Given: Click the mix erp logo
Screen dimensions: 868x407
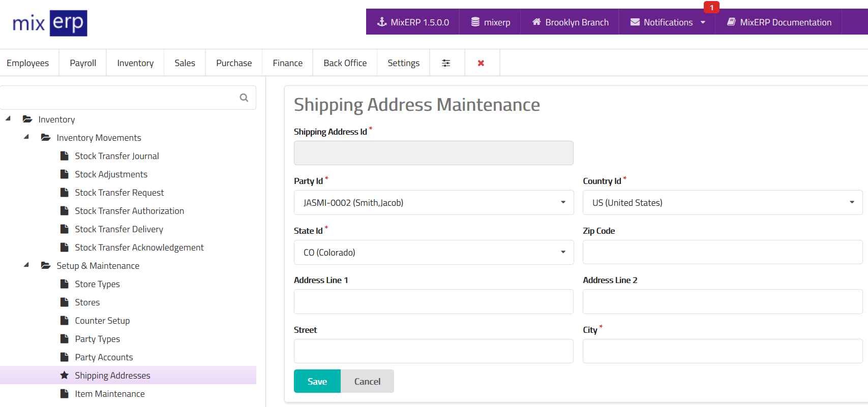Looking at the screenshot, I should click(x=50, y=23).
